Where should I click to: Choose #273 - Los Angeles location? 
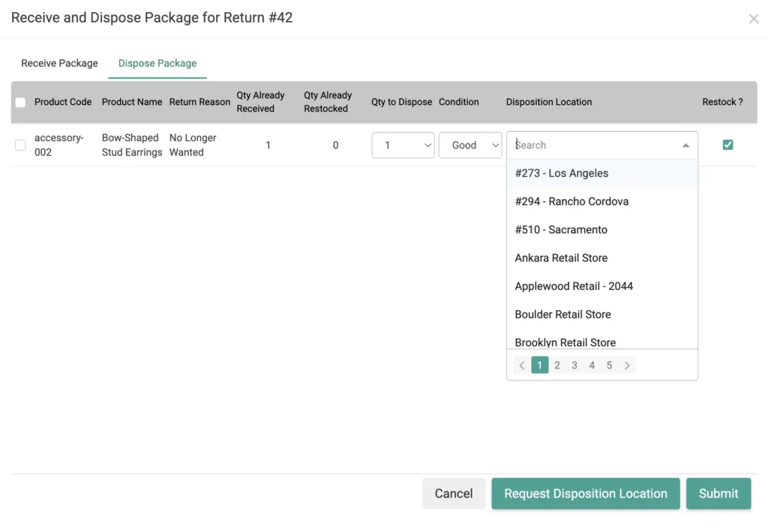(562, 173)
